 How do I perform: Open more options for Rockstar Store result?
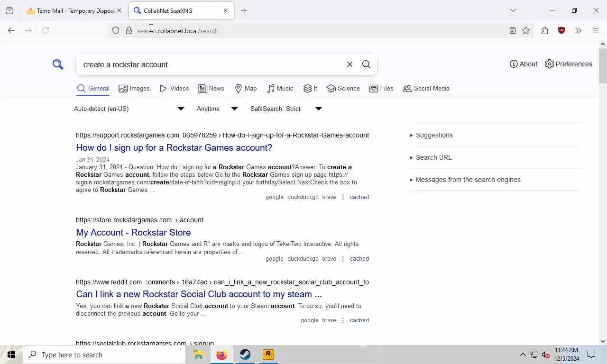343,259
